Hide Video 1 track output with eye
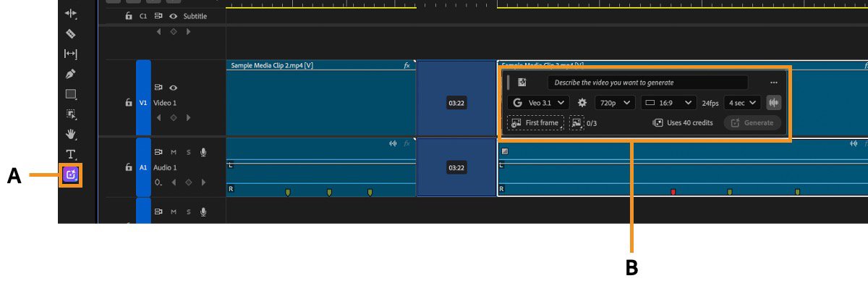 [x=174, y=88]
